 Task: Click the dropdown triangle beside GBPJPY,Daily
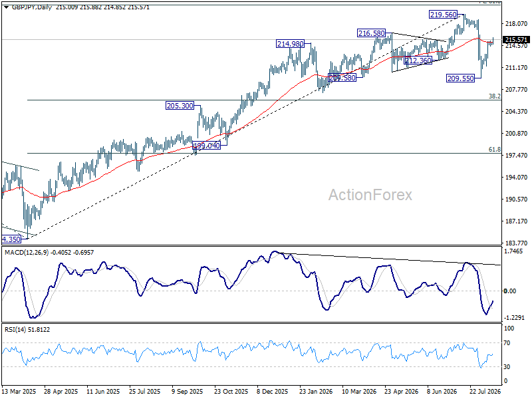7,7
